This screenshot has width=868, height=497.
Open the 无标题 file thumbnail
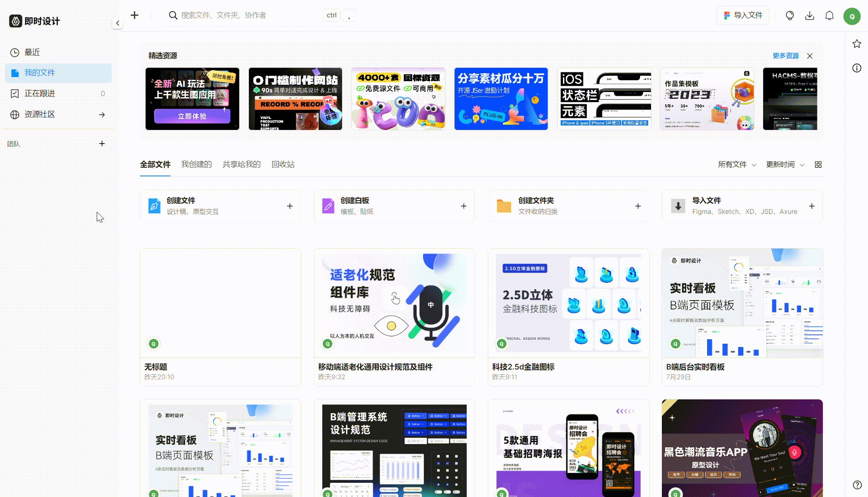220,303
